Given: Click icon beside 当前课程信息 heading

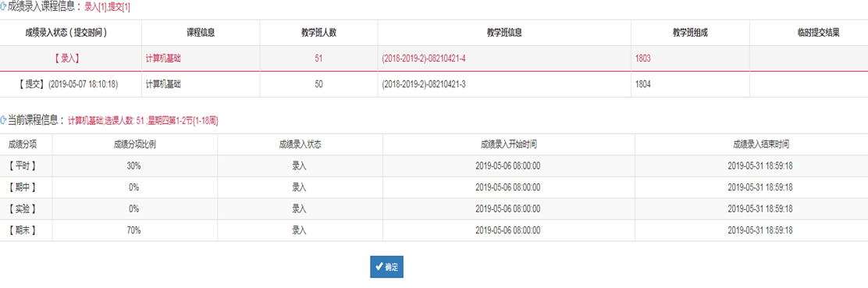Looking at the screenshot, I should [4, 119].
